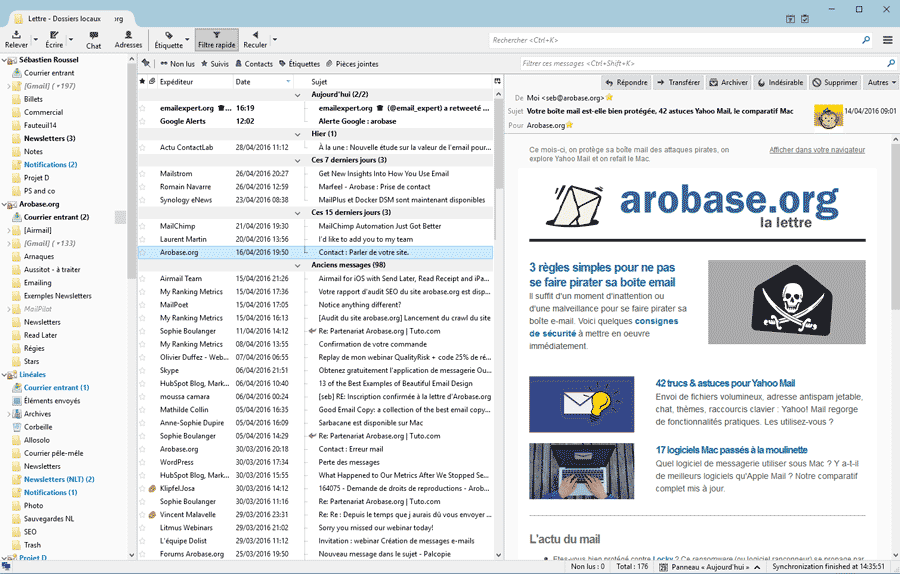Open the Autres actions dropdown
Image resolution: width=900 pixels, height=574 pixels.
pos(881,83)
